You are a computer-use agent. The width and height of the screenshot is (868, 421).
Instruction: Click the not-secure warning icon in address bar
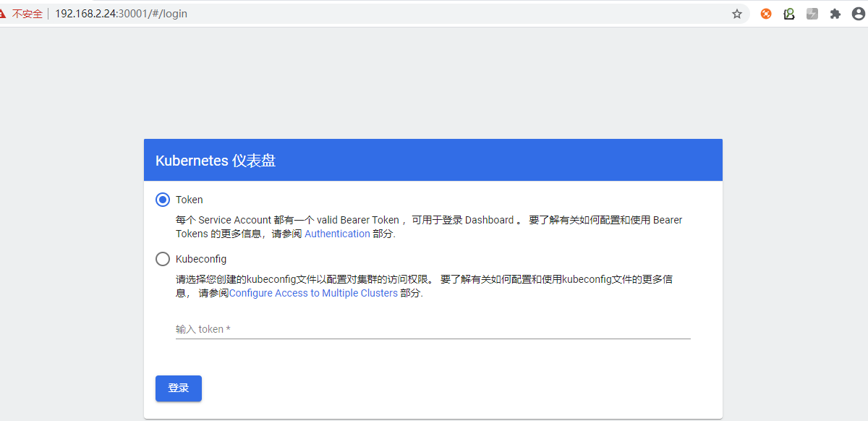pos(3,14)
